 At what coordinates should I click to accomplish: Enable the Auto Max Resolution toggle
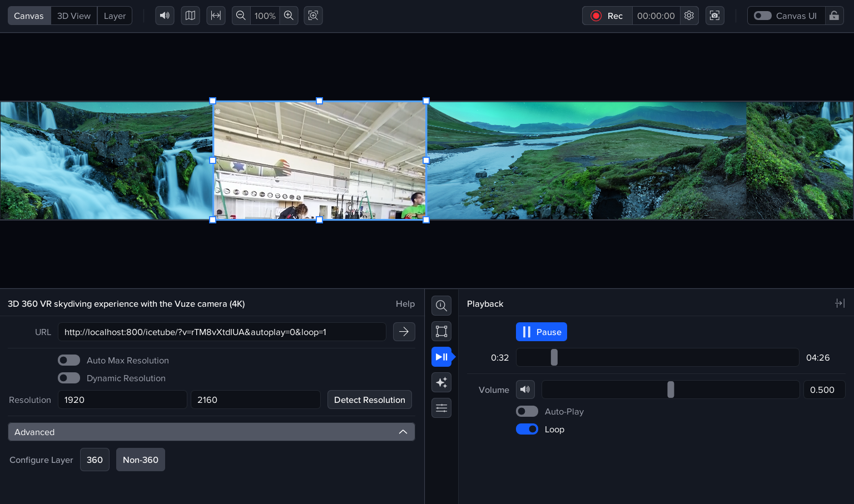tap(69, 361)
